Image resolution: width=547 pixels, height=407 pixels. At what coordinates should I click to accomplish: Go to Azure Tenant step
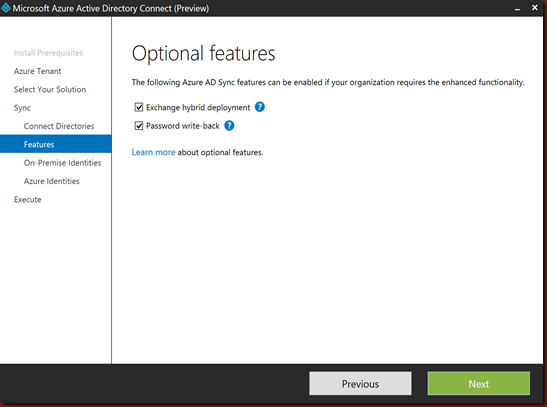point(37,71)
